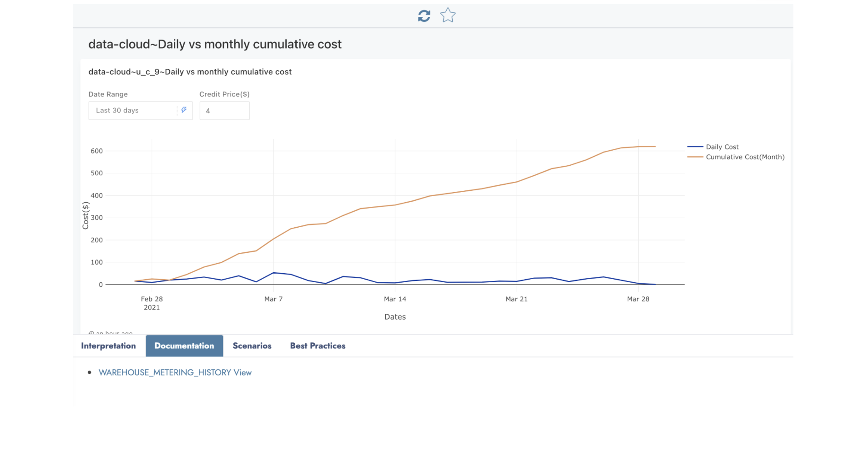The image size is (868, 469).
Task: Click the 'Mar 28' x-axis label
Action: click(638, 299)
